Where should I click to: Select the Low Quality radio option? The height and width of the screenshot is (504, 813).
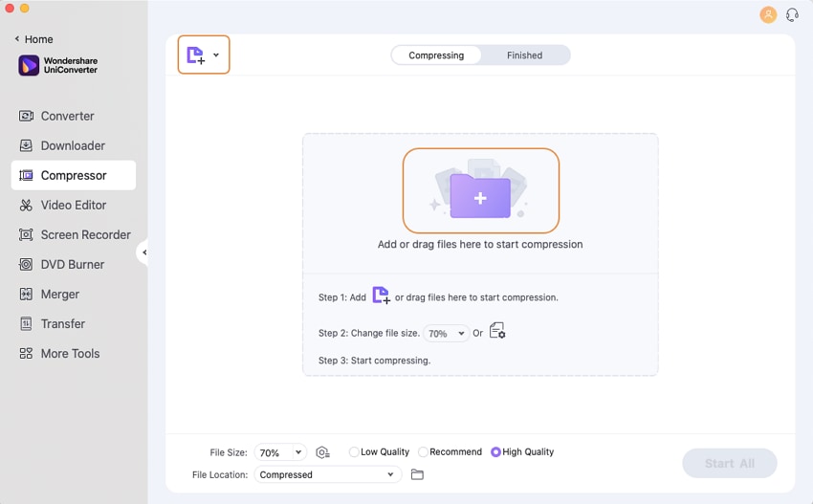[355, 452]
